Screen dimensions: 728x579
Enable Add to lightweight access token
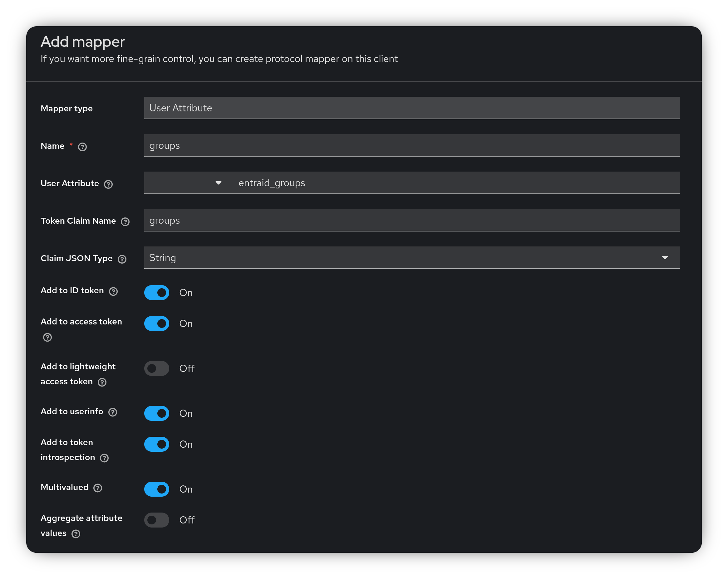(157, 368)
